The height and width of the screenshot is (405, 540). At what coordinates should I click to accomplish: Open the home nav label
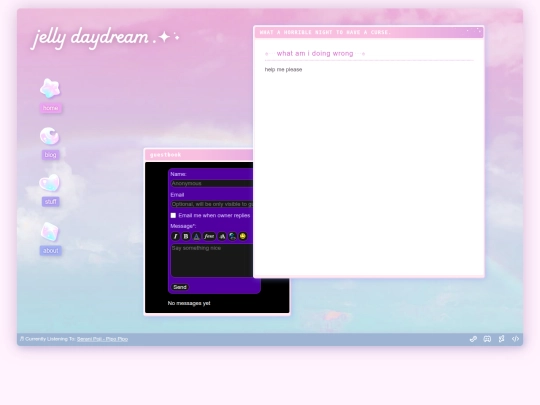click(x=51, y=108)
